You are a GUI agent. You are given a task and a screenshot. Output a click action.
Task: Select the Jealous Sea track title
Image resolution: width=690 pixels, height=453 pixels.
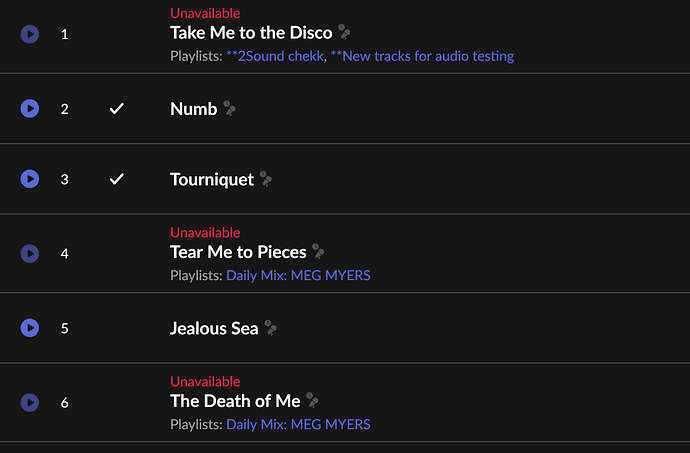click(214, 328)
